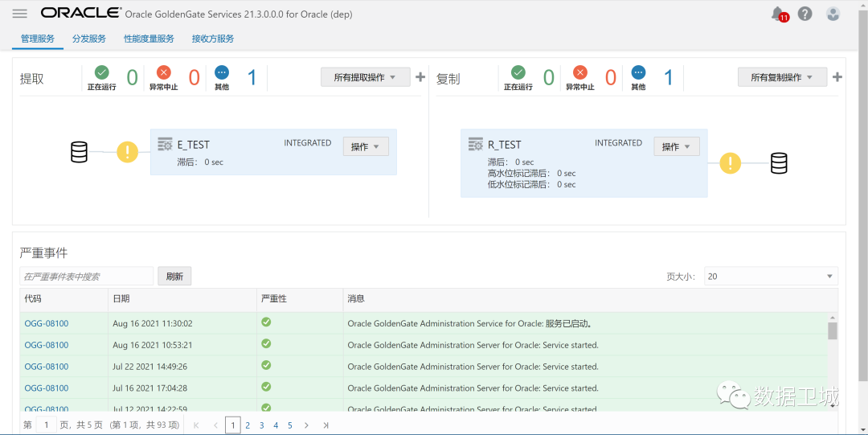868x435 pixels.
Task: Sort by the 消息 column header
Action: pyautogui.click(x=590, y=299)
